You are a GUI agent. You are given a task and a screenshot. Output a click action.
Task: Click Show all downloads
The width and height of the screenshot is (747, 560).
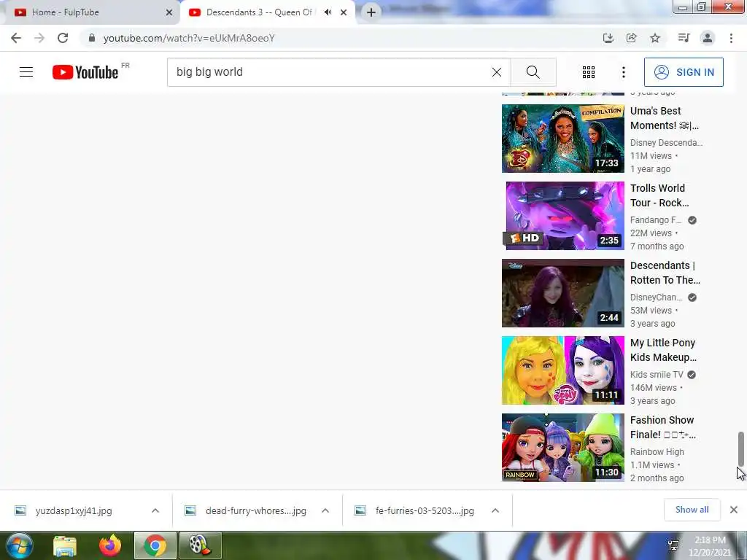(x=692, y=510)
